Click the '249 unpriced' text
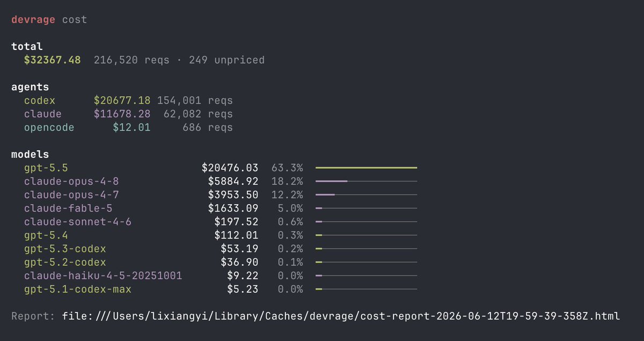Image resolution: width=644 pixels, height=341 pixels. (227, 60)
